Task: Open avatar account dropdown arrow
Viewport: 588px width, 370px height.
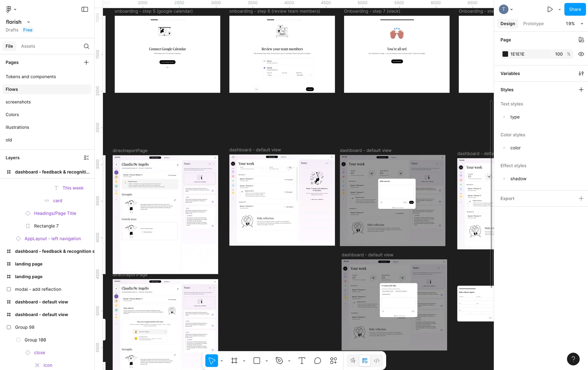Action: pyautogui.click(x=512, y=10)
